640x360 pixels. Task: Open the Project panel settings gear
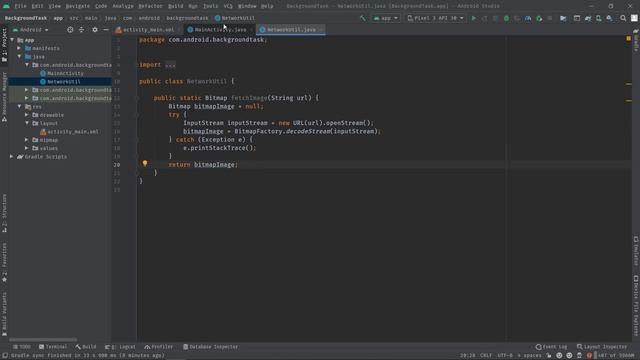point(95,30)
